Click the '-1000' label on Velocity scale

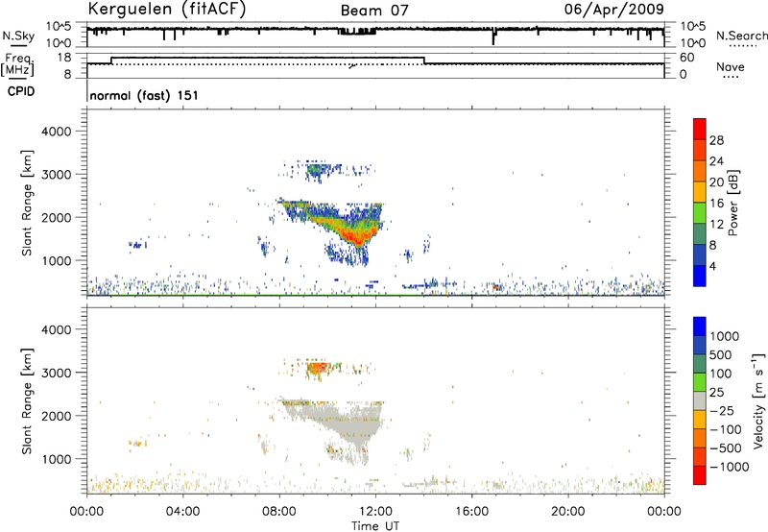tap(730, 467)
